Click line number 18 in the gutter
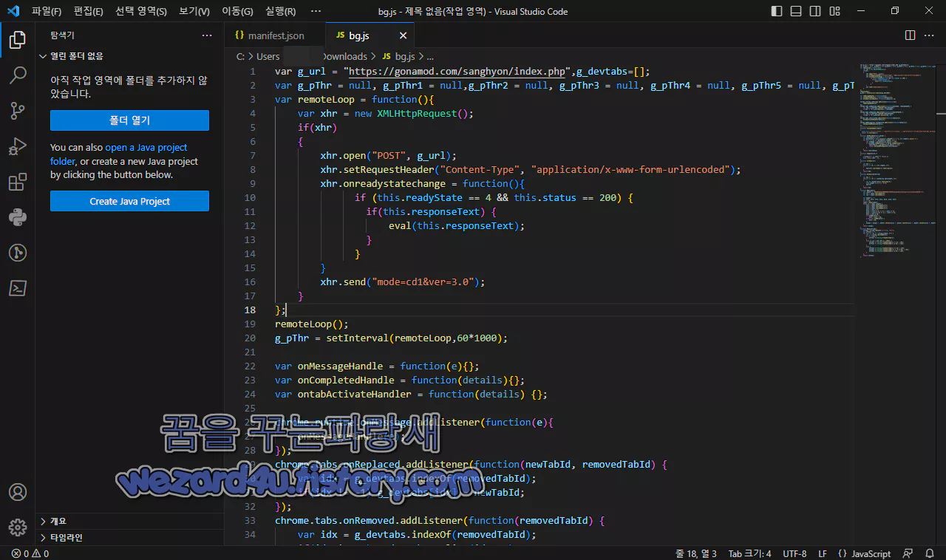 250,310
